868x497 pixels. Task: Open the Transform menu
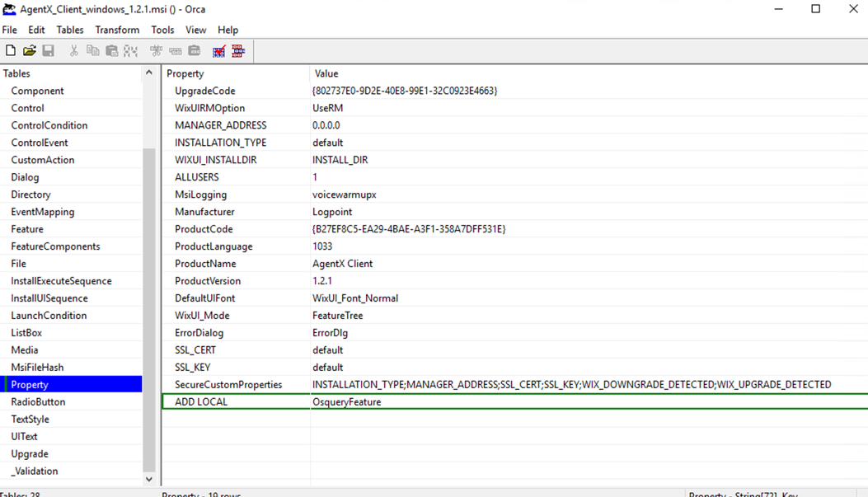click(117, 30)
